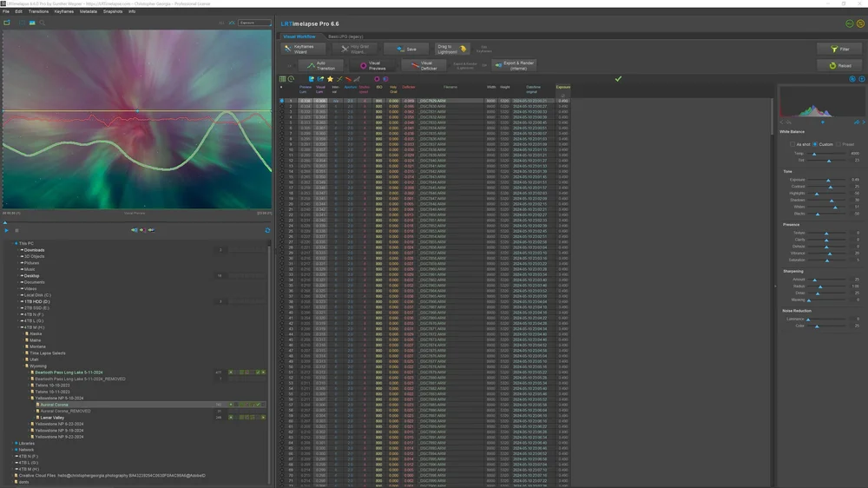Collapse the Wyoming folder in the tree
Viewport: 868px width, 488px height.
pyautogui.click(x=23, y=366)
